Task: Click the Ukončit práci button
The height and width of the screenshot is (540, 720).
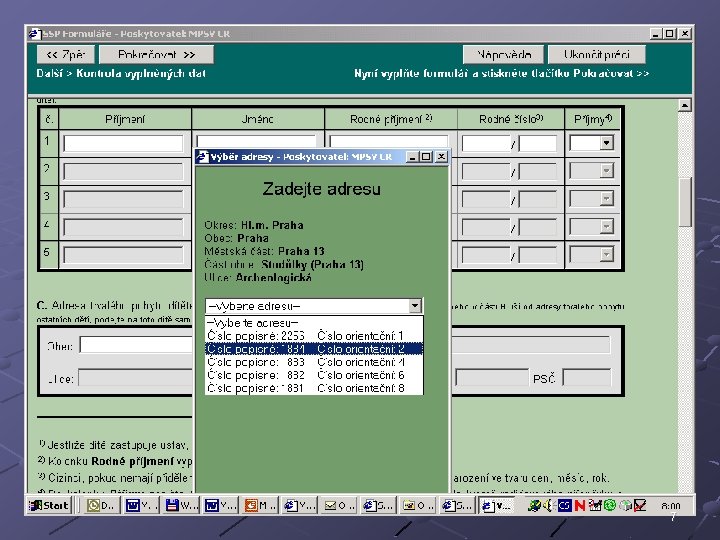Action: (x=596, y=55)
